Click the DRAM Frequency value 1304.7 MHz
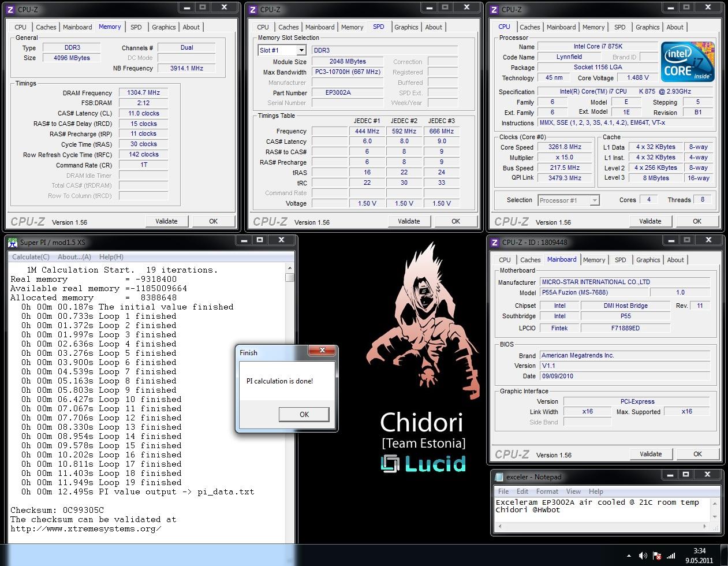The width and height of the screenshot is (728, 566). click(x=143, y=92)
